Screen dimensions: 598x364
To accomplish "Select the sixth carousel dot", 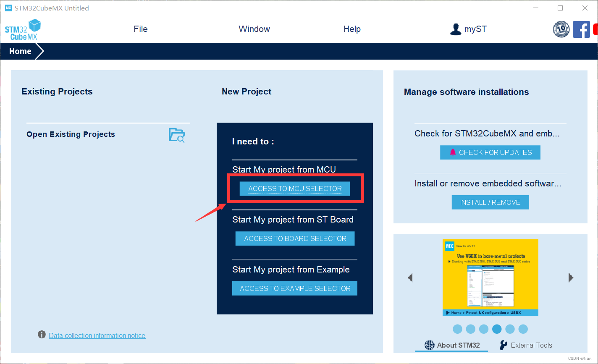I will tap(523, 329).
